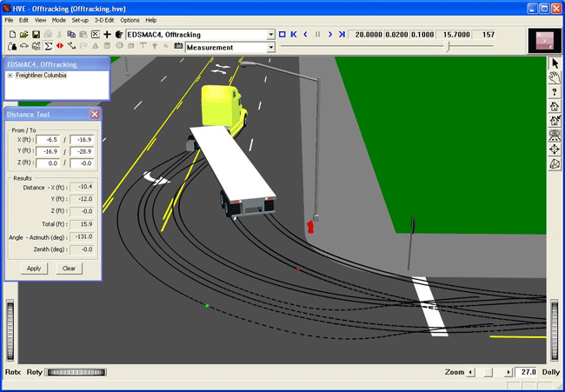
Task: Open the Set-up menu
Action: [x=80, y=19]
